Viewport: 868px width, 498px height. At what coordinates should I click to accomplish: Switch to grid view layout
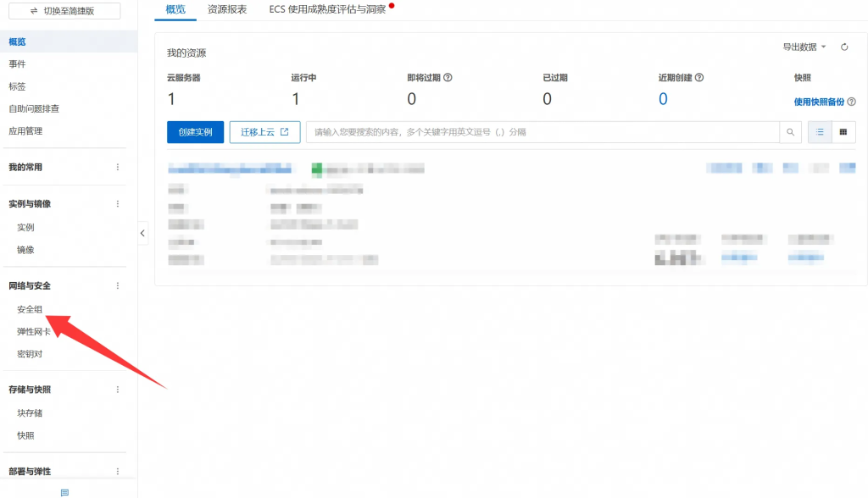coord(843,132)
